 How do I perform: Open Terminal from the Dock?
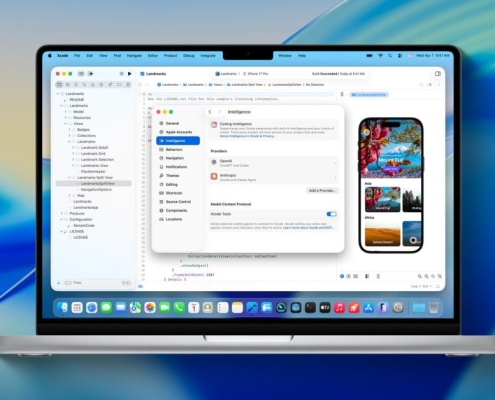click(310, 307)
